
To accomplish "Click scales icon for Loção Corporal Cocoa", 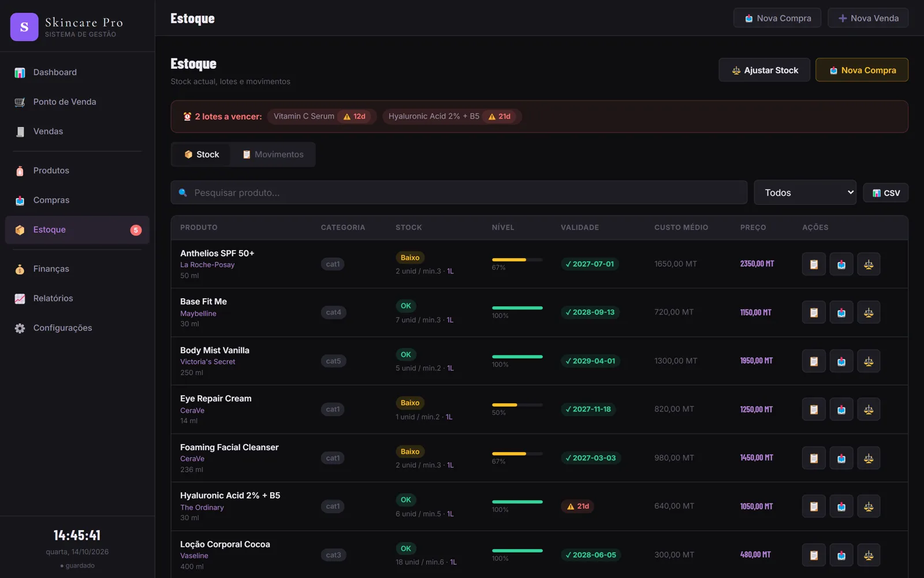I will [x=869, y=555].
